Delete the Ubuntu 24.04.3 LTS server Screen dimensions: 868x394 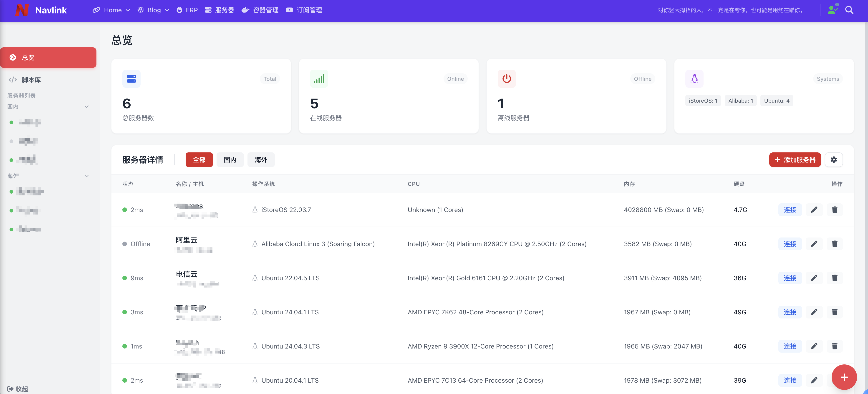834,346
